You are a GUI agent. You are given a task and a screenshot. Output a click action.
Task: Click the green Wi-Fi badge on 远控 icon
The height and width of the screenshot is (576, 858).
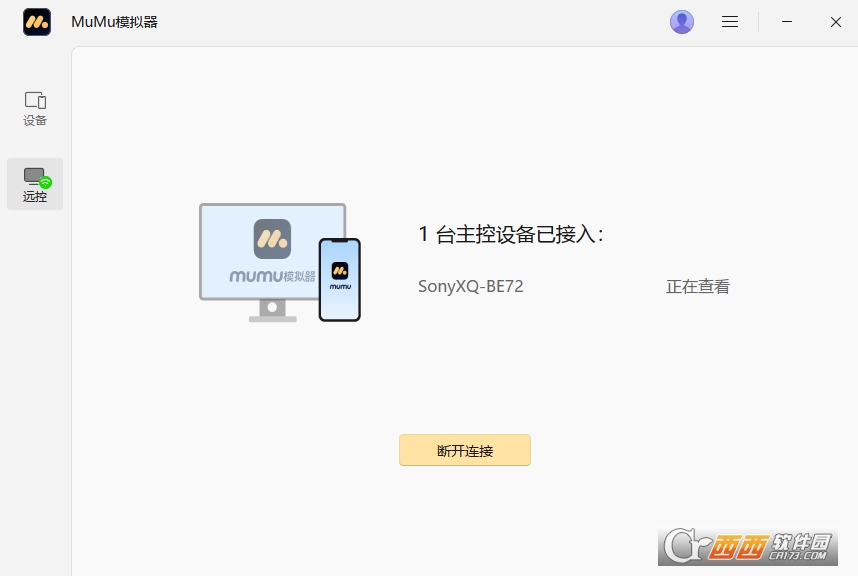[45, 182]
